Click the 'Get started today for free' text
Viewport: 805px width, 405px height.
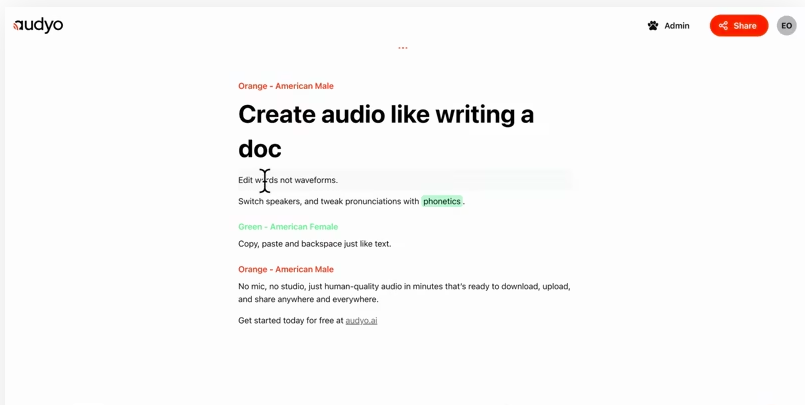click(x=290, y=321)
